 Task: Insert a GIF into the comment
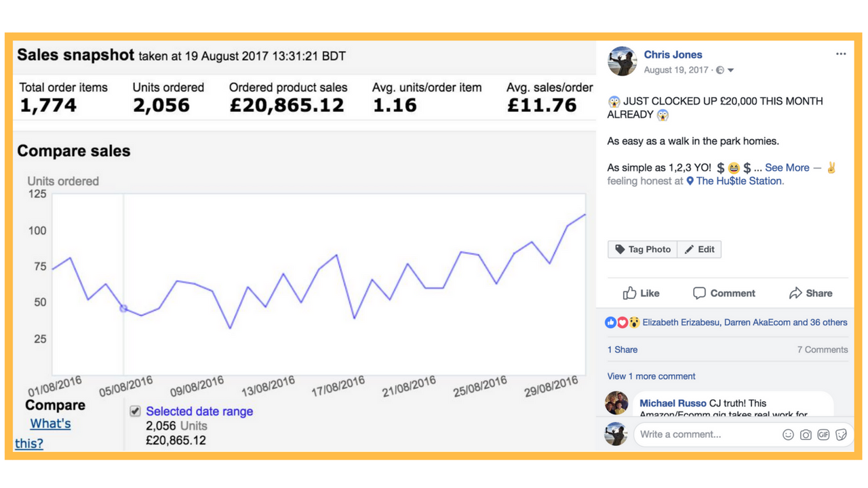[823, 434]
